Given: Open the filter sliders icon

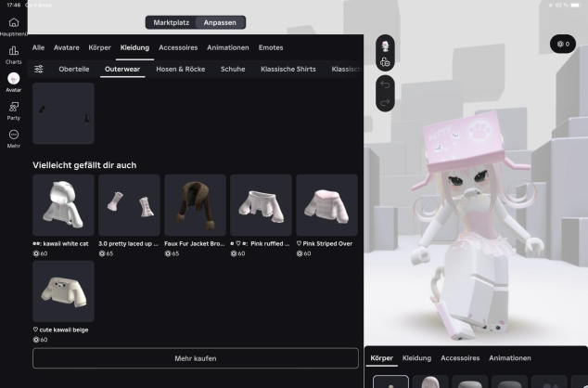Looking at the screenshot, I should pos(39,69).
